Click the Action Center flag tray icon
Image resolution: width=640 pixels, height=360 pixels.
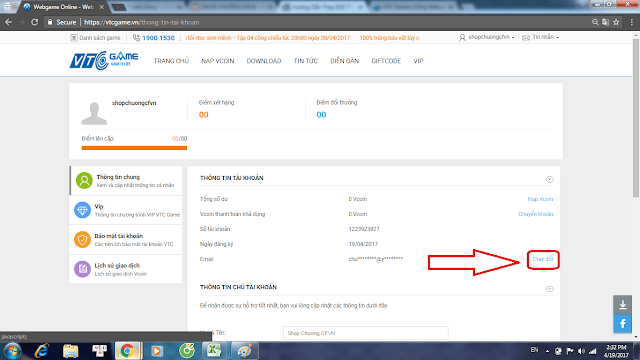[x=570, y=351]
